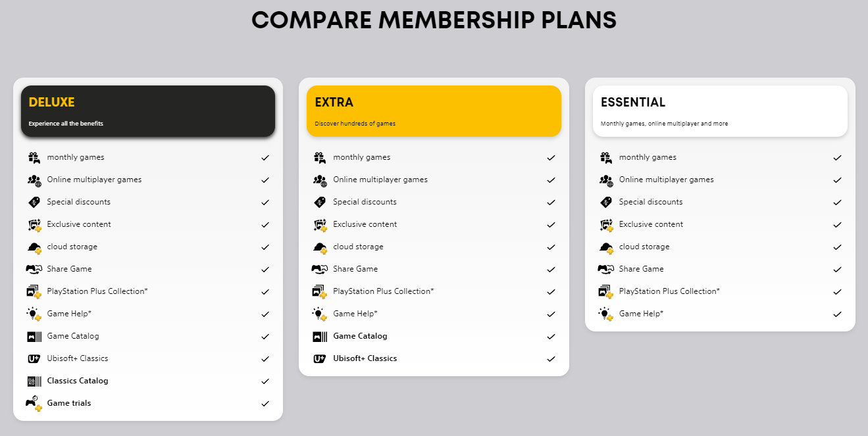The height and width of the screenshot is (436, 868).
Task: Click the monthly games gift icon in Deluxe
Action: [x=34, y=157]
